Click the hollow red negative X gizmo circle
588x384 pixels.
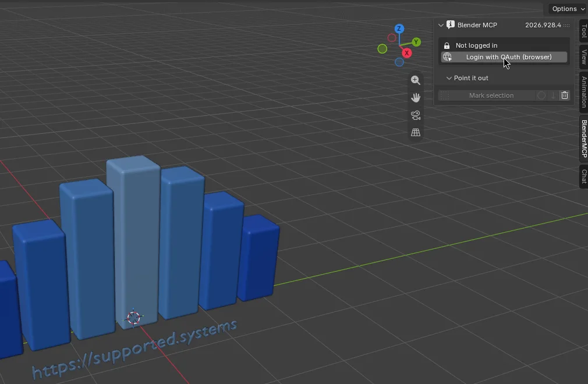click(391, 38)
